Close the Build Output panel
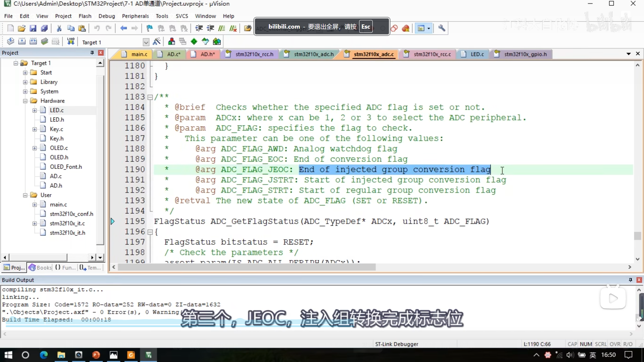The image size is (644, 362). 639,280
